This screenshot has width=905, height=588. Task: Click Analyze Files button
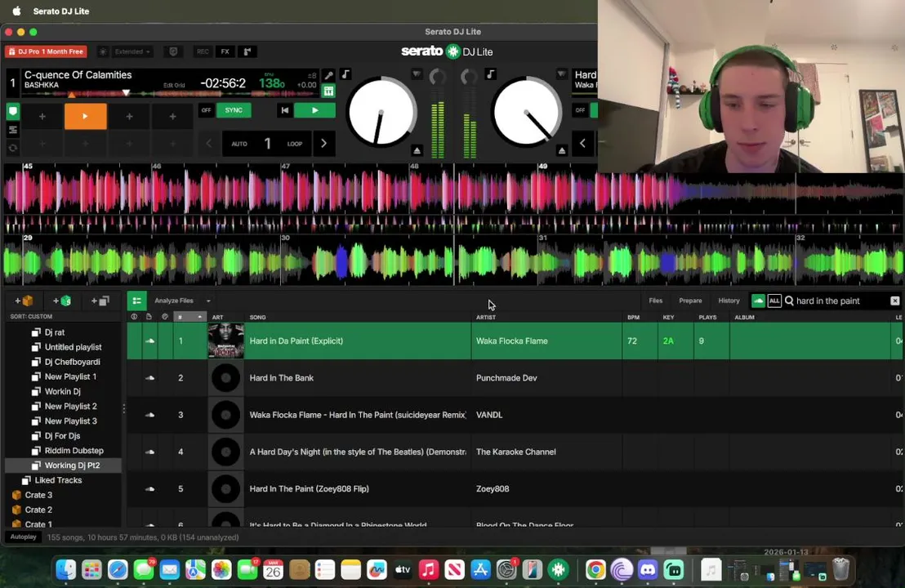pos(174,301)
